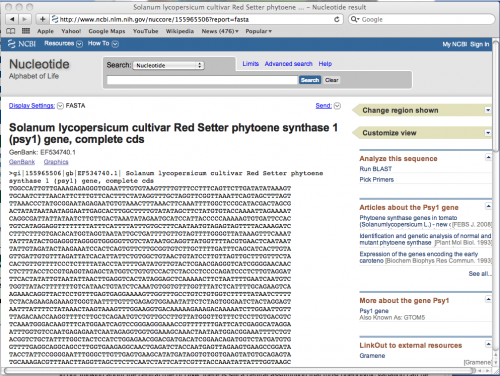
Task: Click the Send link
Action: coord(323,106)
